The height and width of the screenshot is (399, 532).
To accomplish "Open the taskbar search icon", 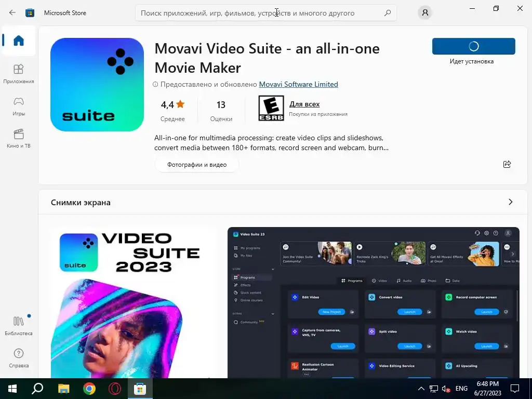I will tap(37, 389).
